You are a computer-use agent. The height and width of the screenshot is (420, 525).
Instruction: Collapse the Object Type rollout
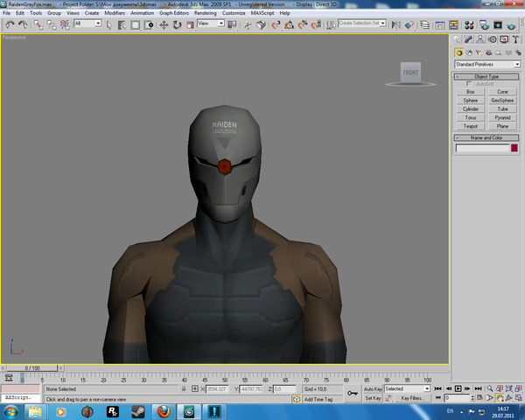coord(486,77)
